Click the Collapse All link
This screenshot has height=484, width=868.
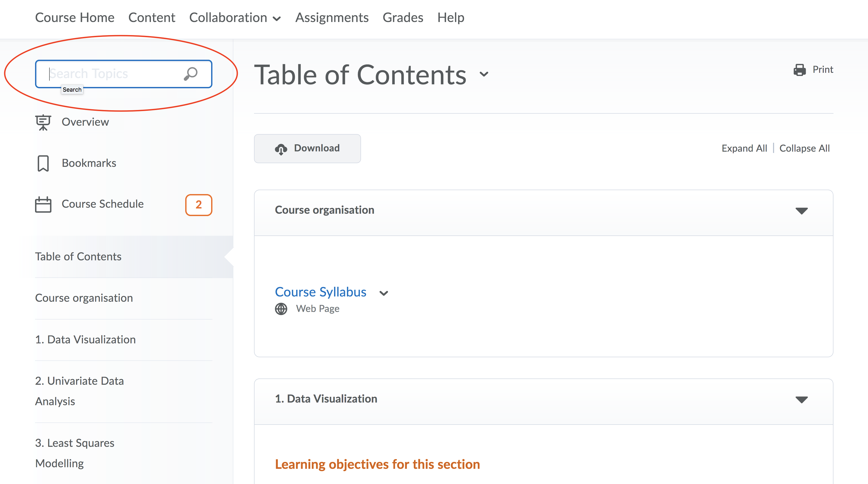pyautogui.click(x=804, y=148)
